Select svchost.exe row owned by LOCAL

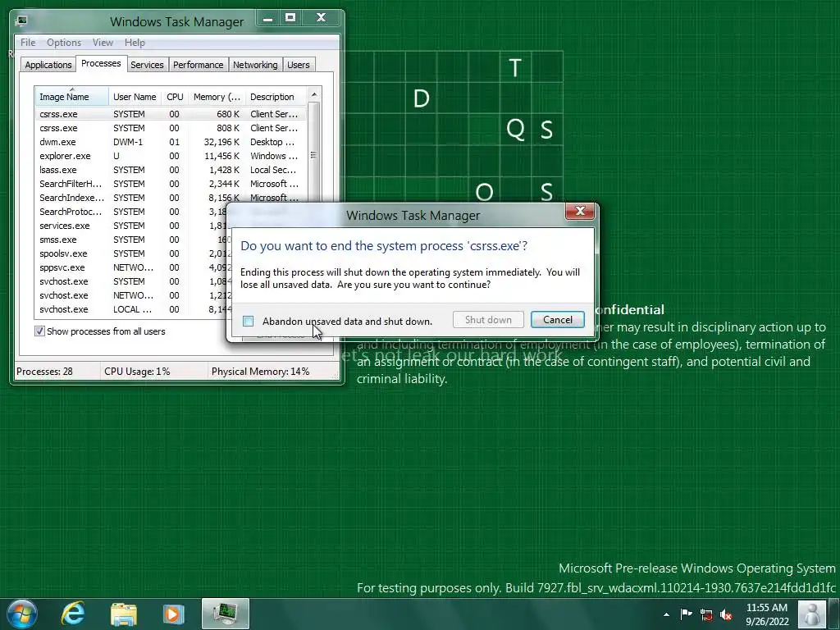pyautogui.click(x=131, y=309)
